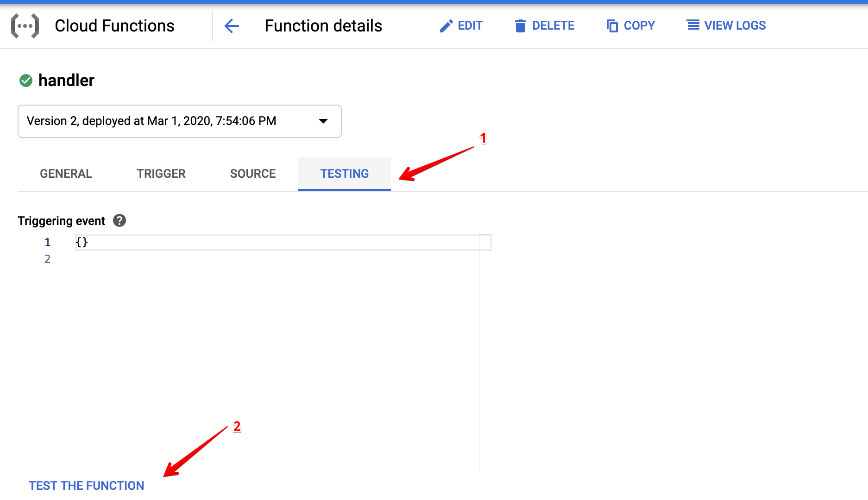The image size is (868, 500).
Task: Click the pencil icon to edit function
Action: pos(446,26)
